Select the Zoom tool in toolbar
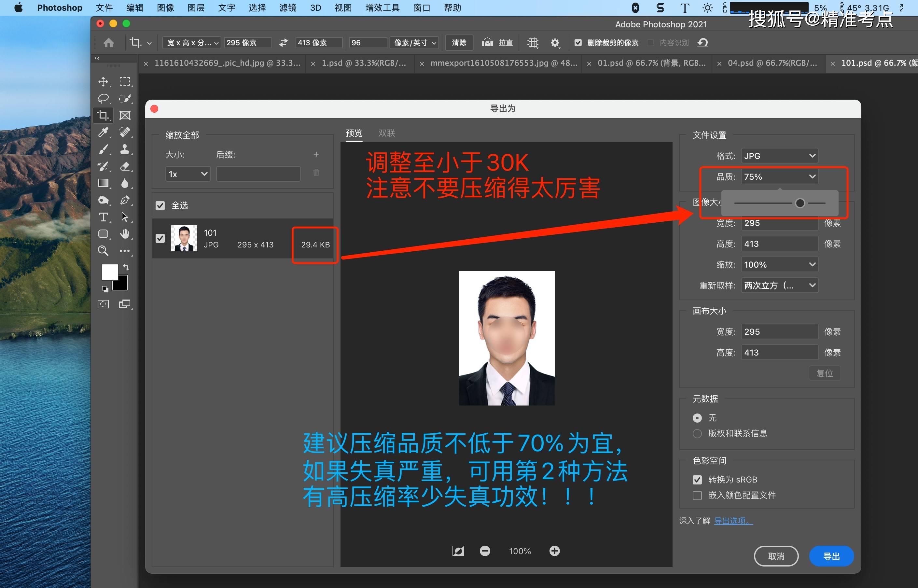Image resolution: width=918 pixels, height=588 pixels. point(103,250)
